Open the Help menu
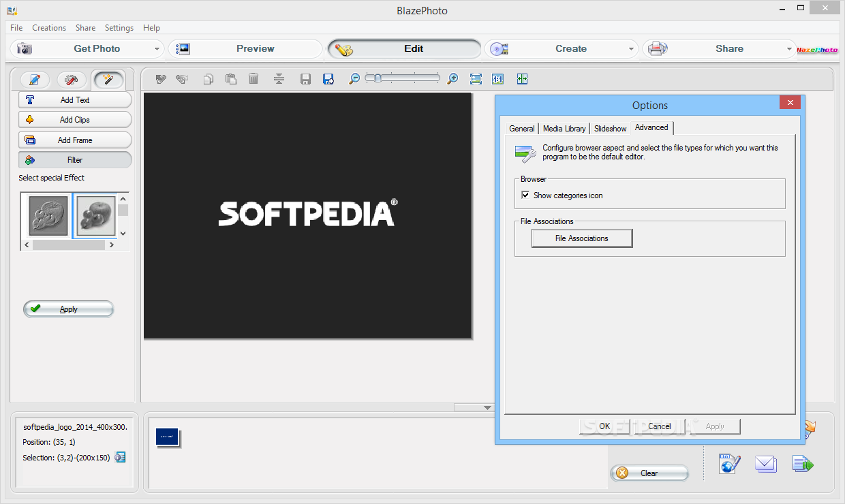The image size is (845, 504). [x=151, y=28]
